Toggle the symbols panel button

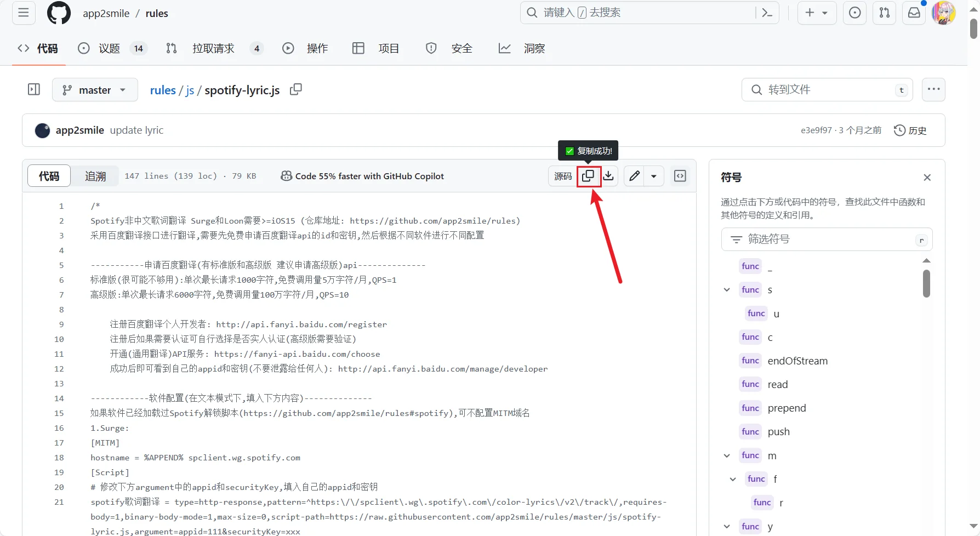680,176
